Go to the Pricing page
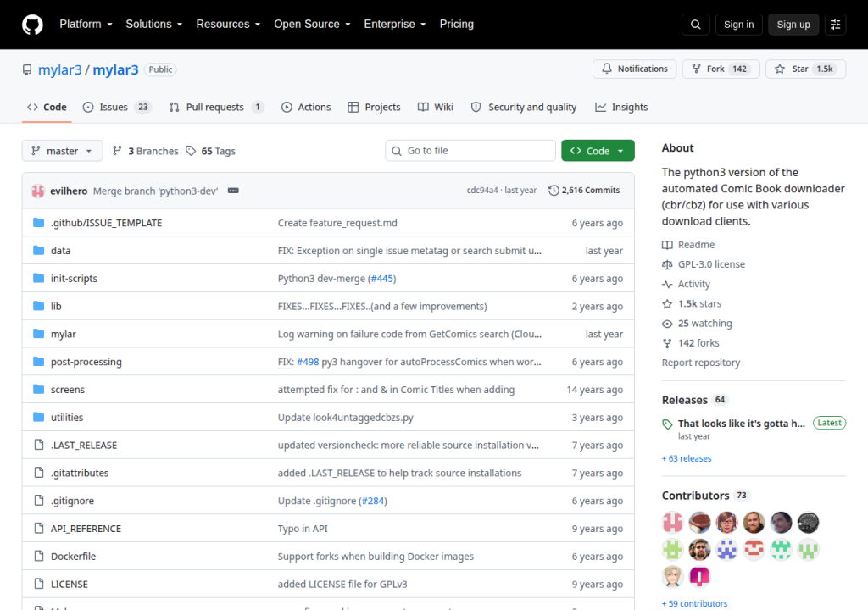This screenshot has height=610, width=868. pos(456,25)
